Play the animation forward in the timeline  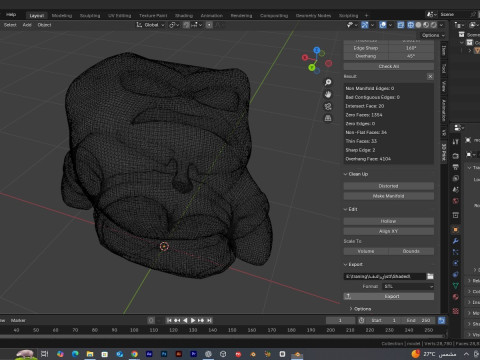point(193,320)
